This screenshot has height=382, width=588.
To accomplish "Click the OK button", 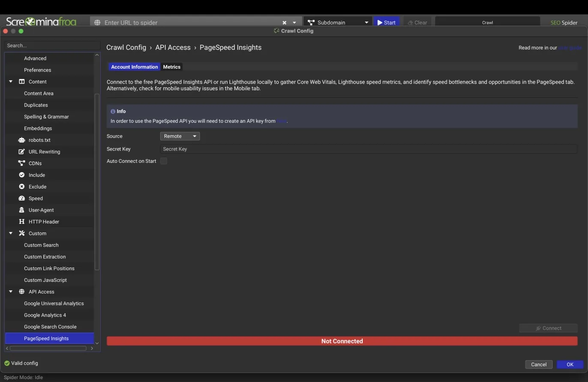I will click(x=570, y=364).
